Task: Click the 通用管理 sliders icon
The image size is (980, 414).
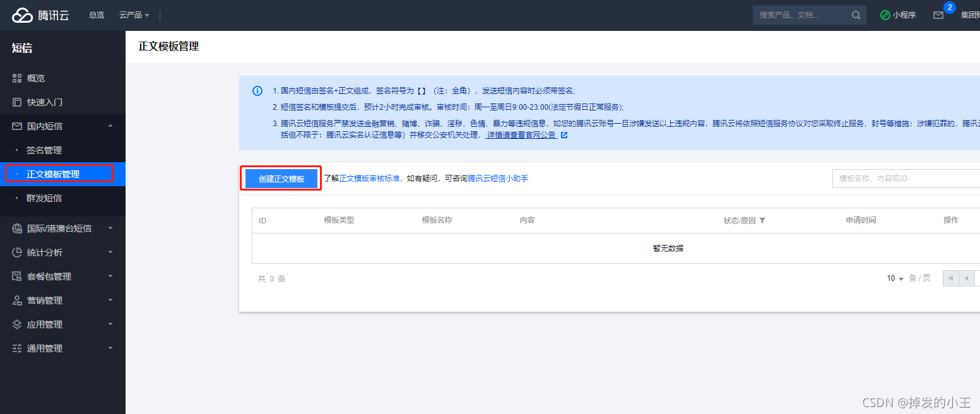Action: [x=17, y=348]
